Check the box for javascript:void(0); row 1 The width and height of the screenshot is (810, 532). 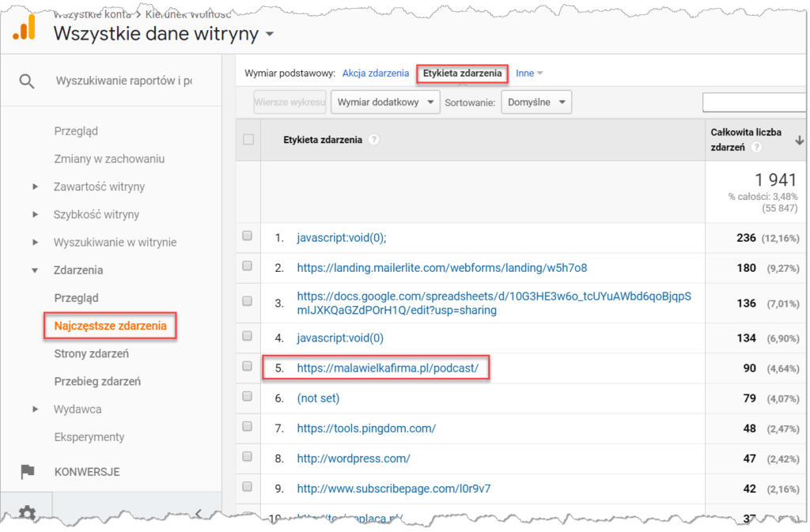click(248, 236)
